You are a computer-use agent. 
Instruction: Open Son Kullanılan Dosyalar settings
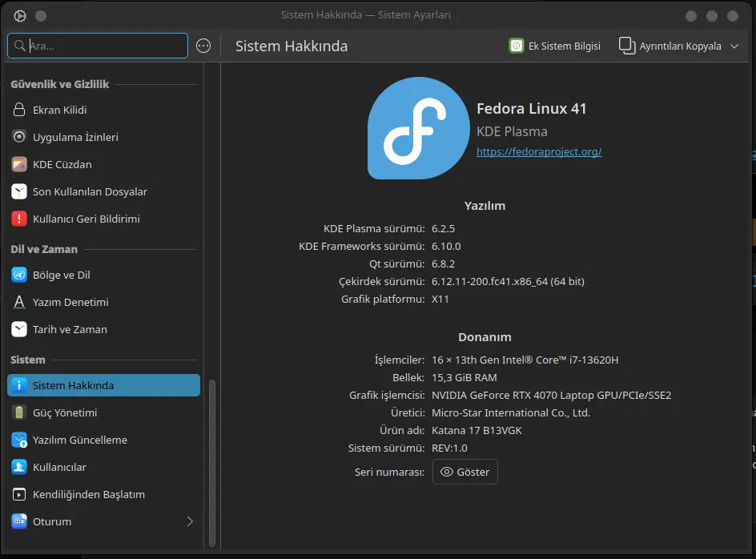(x=103, y=191)
